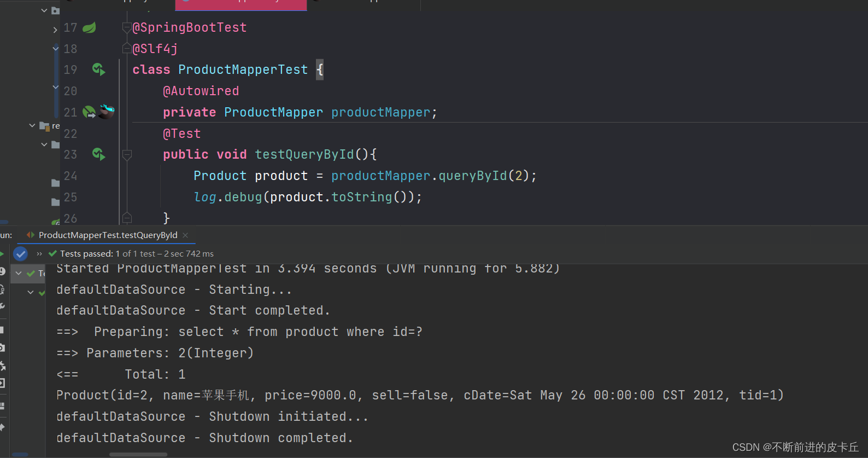Click line number 25 in the editor gutter
868x458 pixels.
click(x=71, y=197)
